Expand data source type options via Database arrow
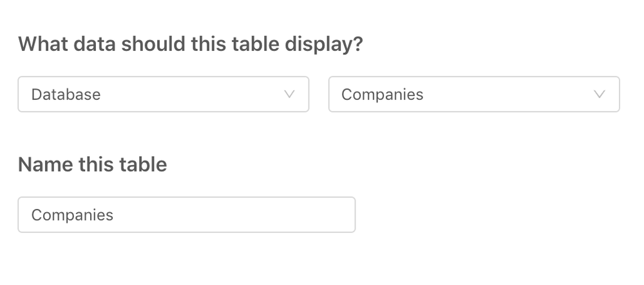The image size is (644, 285). 289,94
